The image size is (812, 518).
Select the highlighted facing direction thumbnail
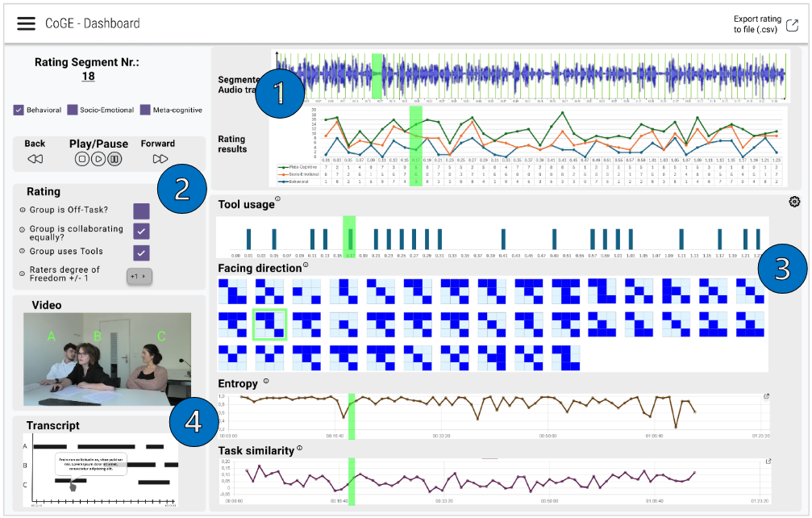pos(269,325)
